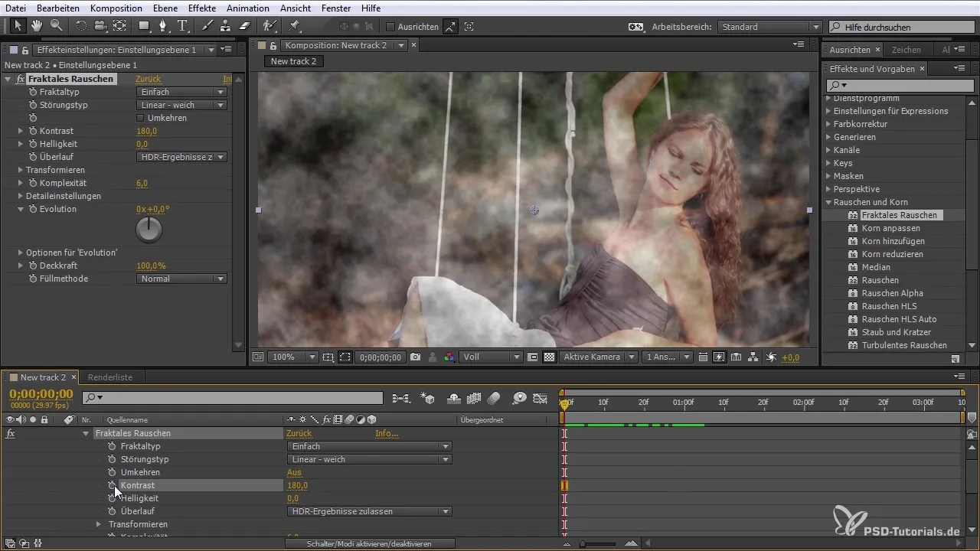Toggle draft 3D icon in timeline
980x551 pixels.
pyautogui.click(x=429, y=398)
